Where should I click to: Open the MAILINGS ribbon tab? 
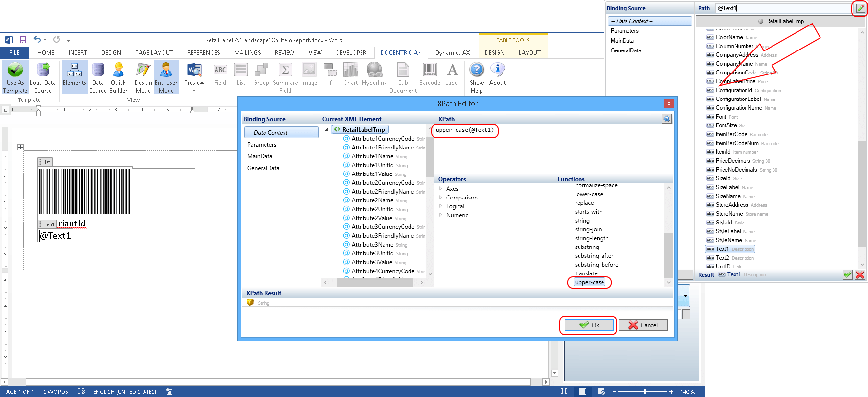pyautogui.click(x=247, y=53)
